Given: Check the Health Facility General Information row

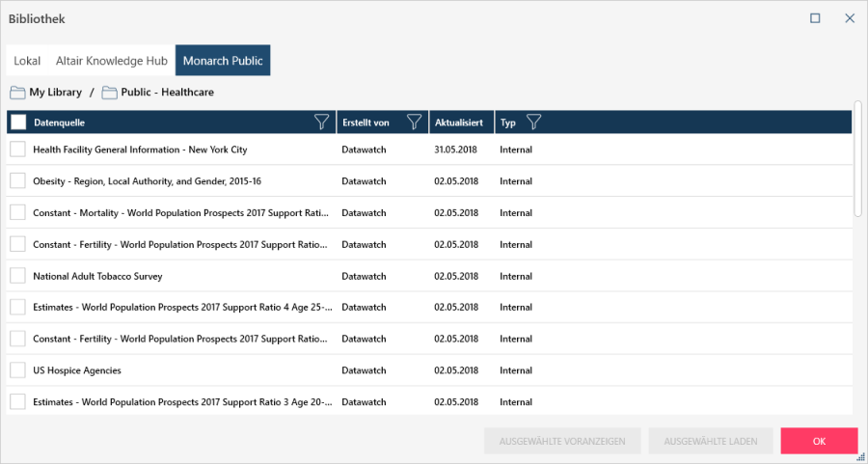Looking at the screenshot, I should click(x=17, y=150).
